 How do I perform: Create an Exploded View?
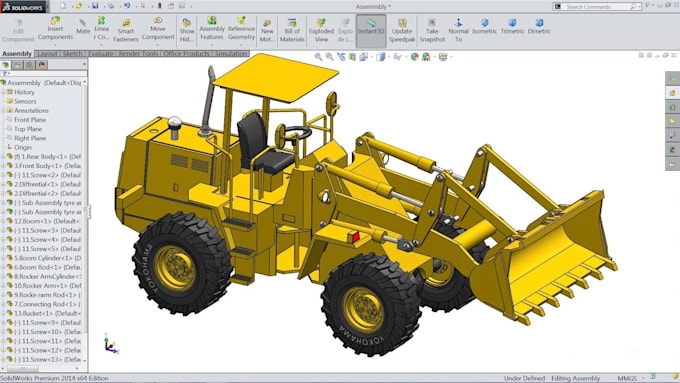coord(321,30)
